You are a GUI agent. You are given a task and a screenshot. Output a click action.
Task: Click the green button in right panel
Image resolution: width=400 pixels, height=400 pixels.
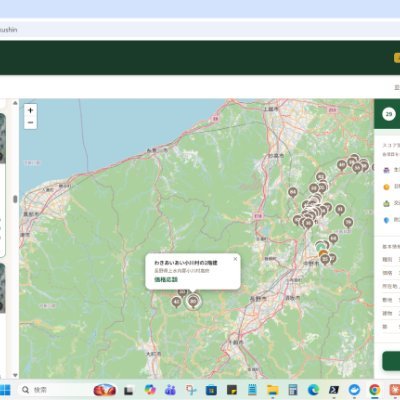click(391, 361)
